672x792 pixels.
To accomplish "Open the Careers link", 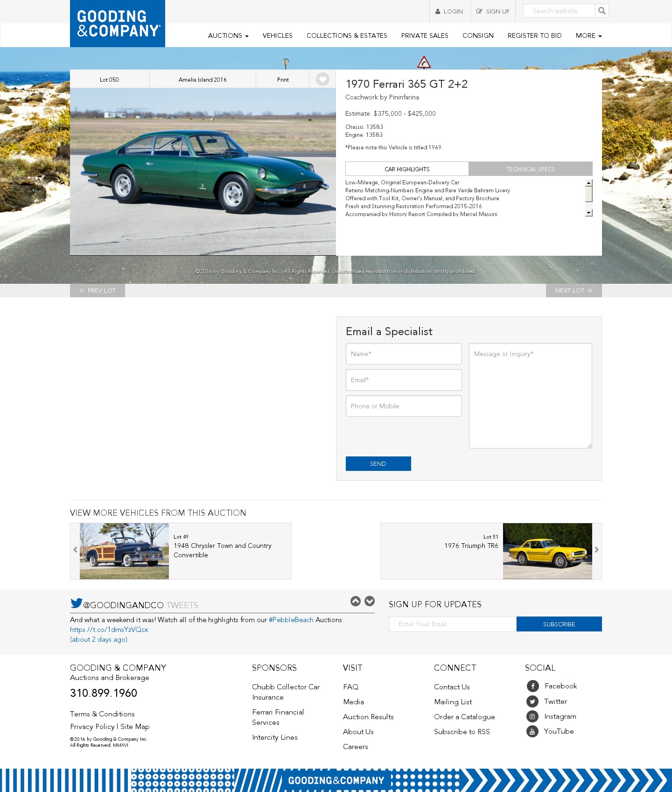I will coord(356,747).
